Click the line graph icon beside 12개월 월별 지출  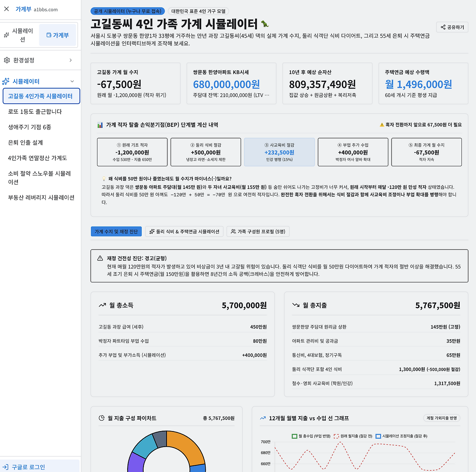(x=263, y=418)
